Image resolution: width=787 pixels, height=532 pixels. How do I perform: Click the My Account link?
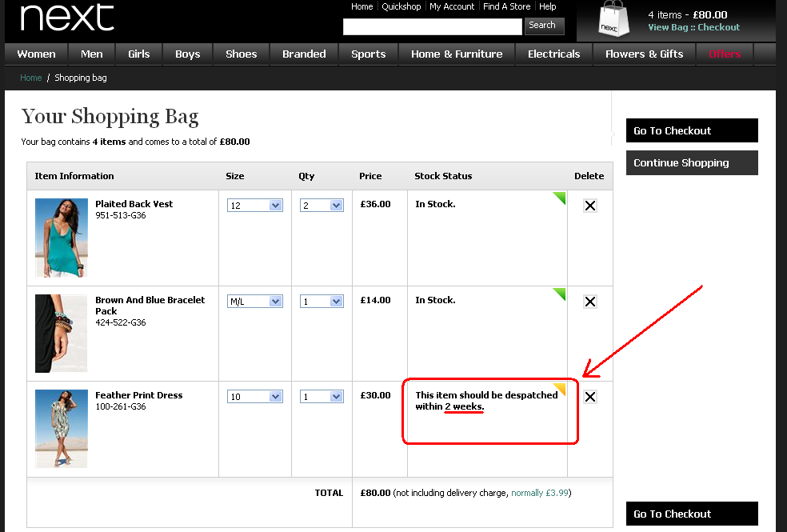452,6
